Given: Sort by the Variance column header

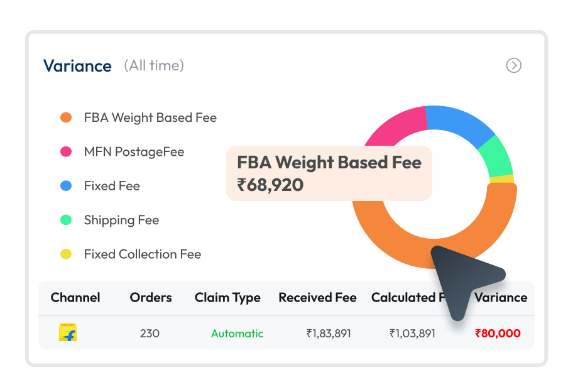Looking at the screenshot, I should point(501,298).
